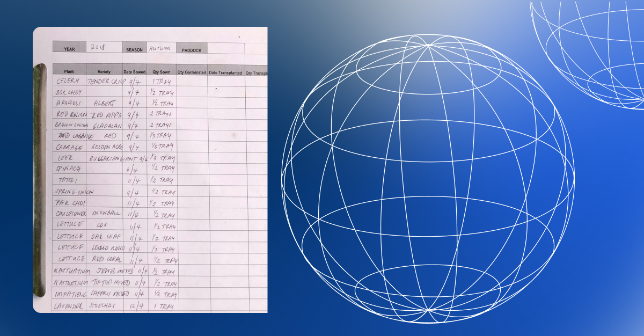This screenshot has height=336, width=644.
Task: Click the PADDOCK header label
Action: pos(191,49)
